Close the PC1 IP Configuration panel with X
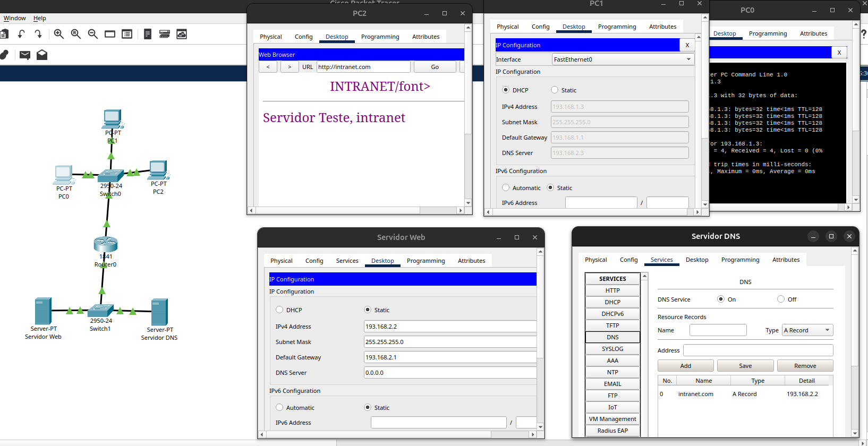The width and height of the screenshot is (868, 446). [x=687, y=45]
